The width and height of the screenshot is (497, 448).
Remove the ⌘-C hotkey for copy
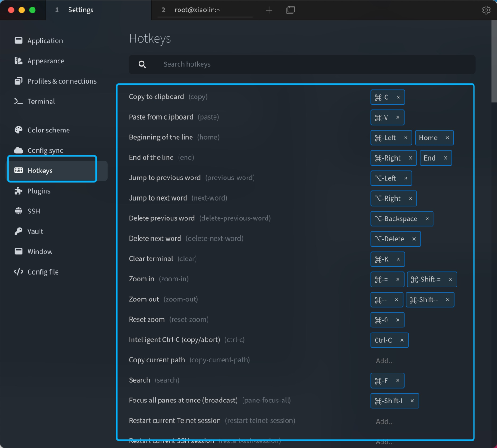399,97
